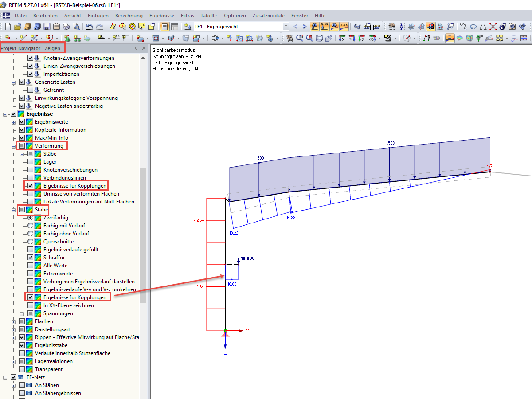Click the navigator vertical scrollbar thumb
The image size is (532, 399).
[x=143, y=235]
